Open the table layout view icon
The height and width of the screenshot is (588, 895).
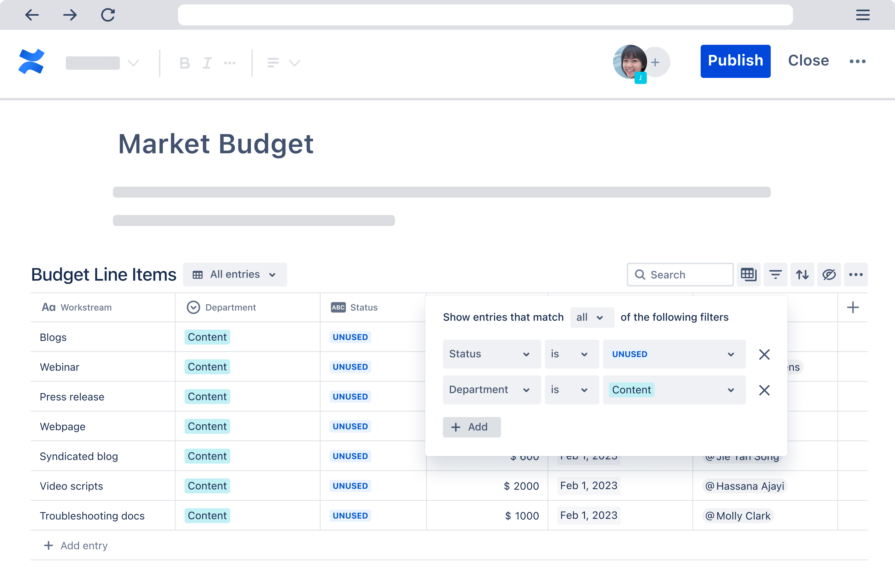point(748,275)
